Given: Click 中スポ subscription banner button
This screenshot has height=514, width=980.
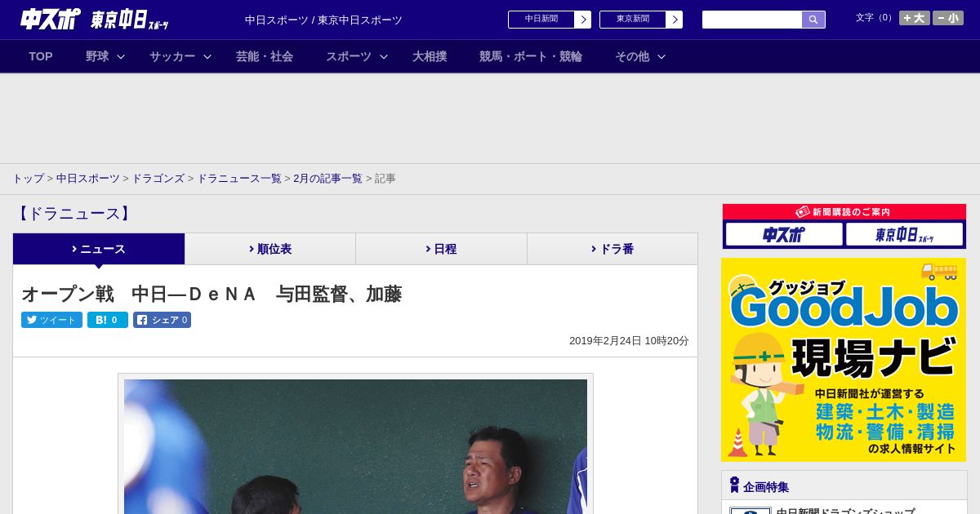Looking at the screenshot, I should (x=784, y=235).
